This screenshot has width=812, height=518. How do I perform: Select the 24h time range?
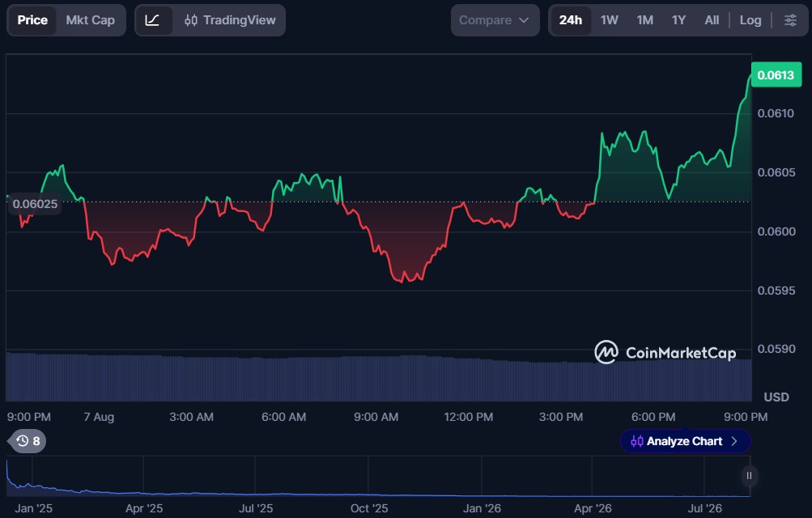pyautogui.click(x=570, y=20)
